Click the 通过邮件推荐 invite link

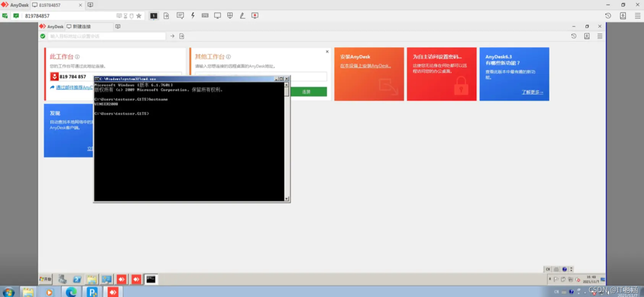click(74, 87)
